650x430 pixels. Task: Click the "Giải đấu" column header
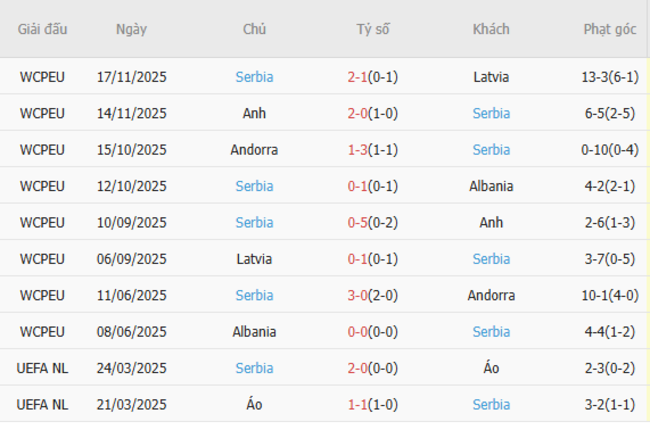point(42,29)
